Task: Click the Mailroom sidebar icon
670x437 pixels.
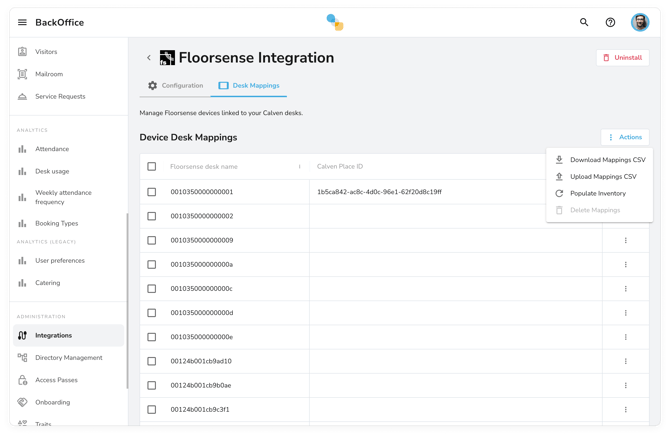Action: pyautogui.click(x=22, y=74)
